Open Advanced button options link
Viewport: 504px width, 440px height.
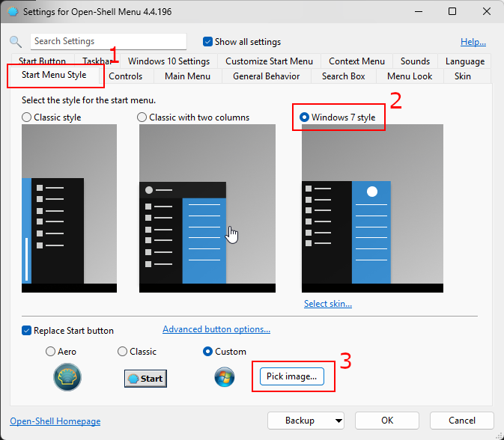(216, 329)
